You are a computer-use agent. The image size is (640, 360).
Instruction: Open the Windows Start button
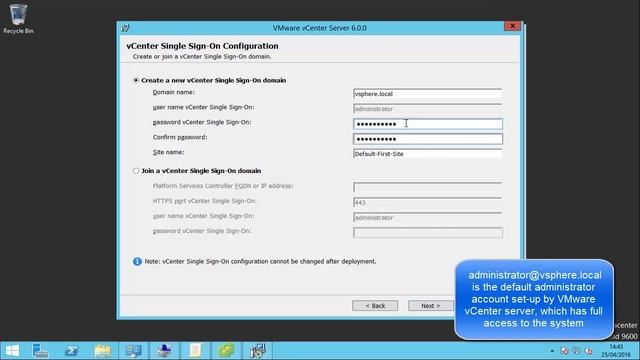12,351
